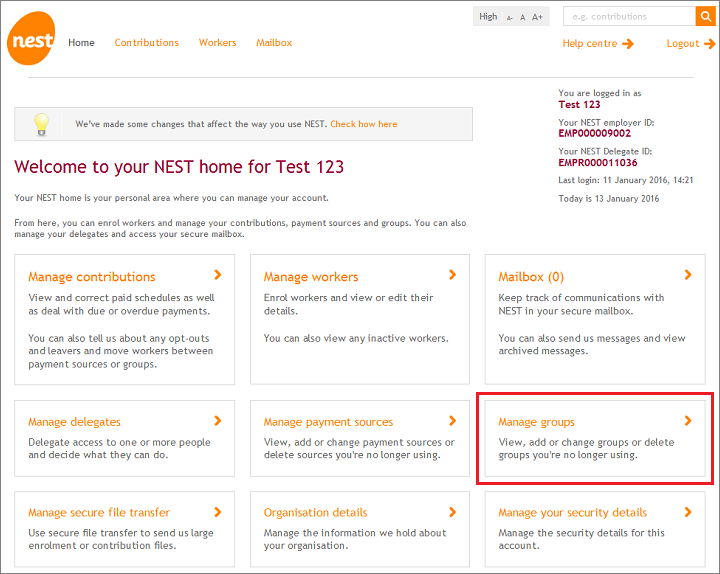
Task: Open the Manage payment sources heading link
Action: point(328,422)
